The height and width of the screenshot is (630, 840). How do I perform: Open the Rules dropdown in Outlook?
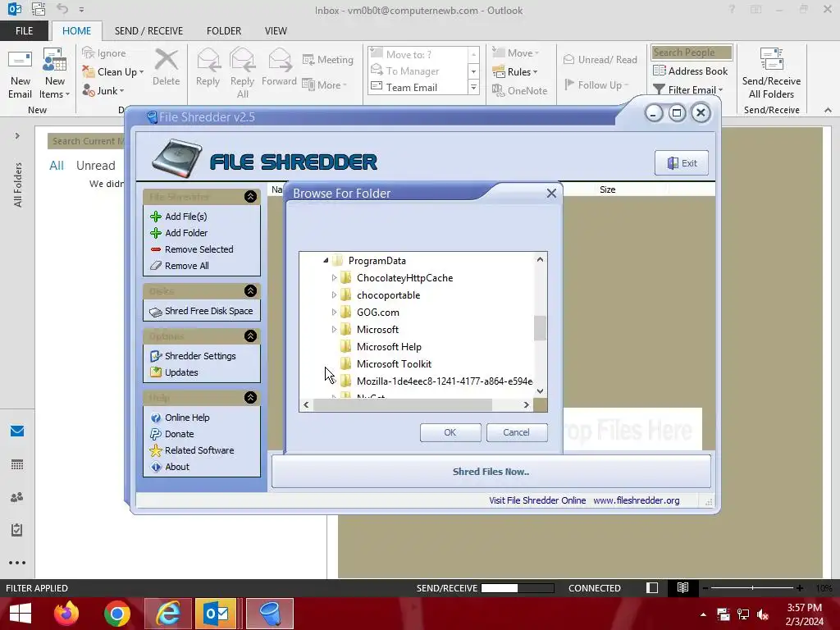[515, 72]
